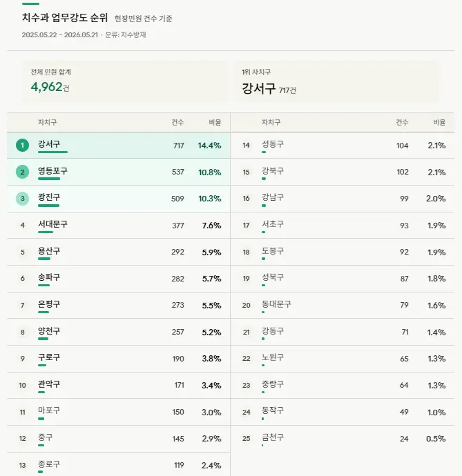
Task: Click the progress bar under 서대문구
Action: (x=46, y=232)
